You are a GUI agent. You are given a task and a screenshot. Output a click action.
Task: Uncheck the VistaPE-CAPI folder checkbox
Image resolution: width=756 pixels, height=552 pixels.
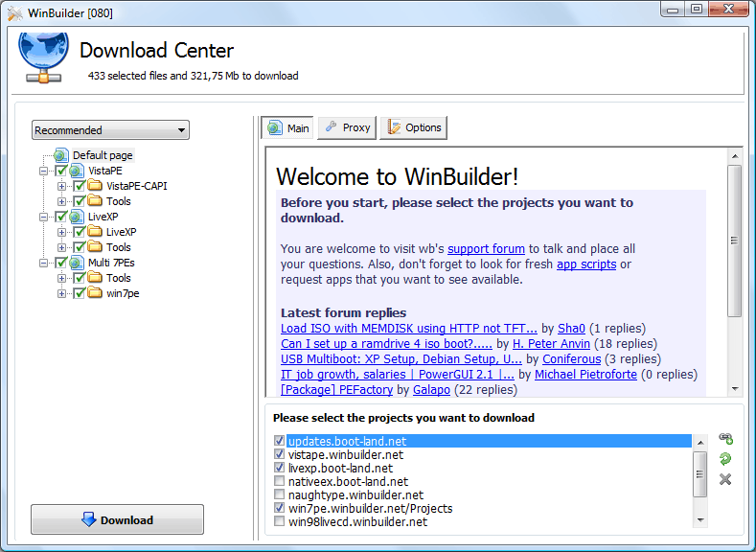pyautogui.click(x=80, y=186)
